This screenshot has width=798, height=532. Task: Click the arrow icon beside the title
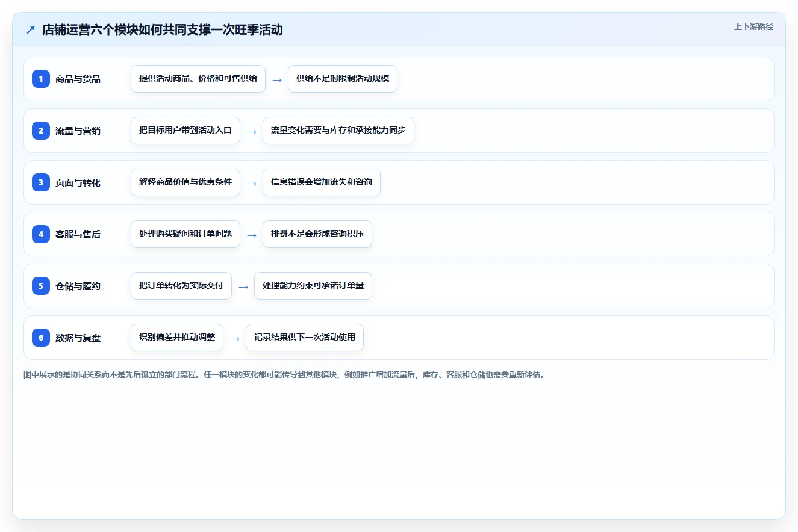click(x=31, y=30)
